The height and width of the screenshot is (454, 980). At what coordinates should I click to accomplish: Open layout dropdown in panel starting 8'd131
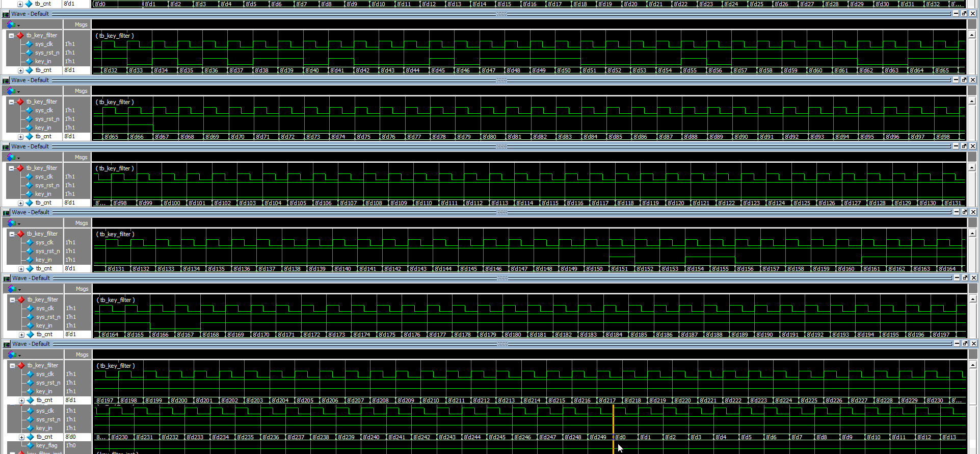pyautogui.click(x=14, y=223)
